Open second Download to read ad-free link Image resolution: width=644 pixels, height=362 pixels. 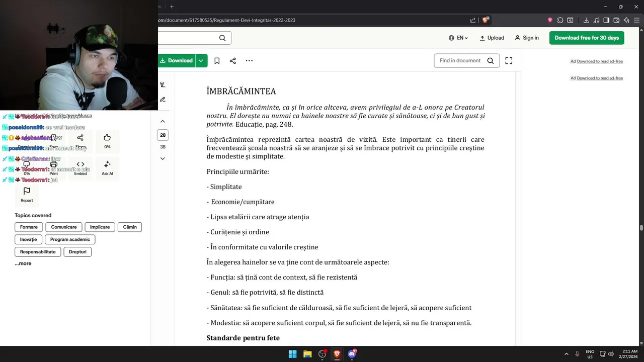pyautogui.click(x=600, y=78)
